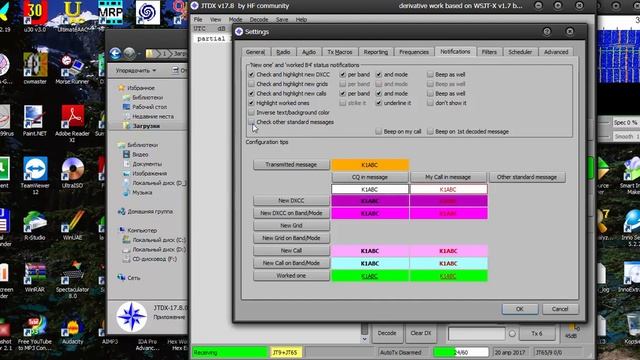Launch WinUAE from the desktop
Image resolution: width=640 pixels, height=360 pixels.
pos(72,224)
